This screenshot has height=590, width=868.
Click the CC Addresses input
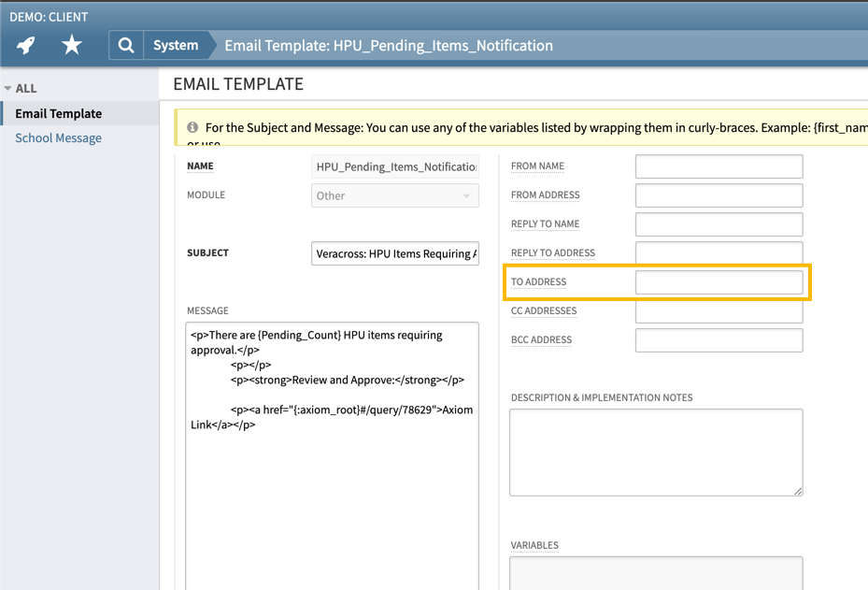click(x=719, y=311)
